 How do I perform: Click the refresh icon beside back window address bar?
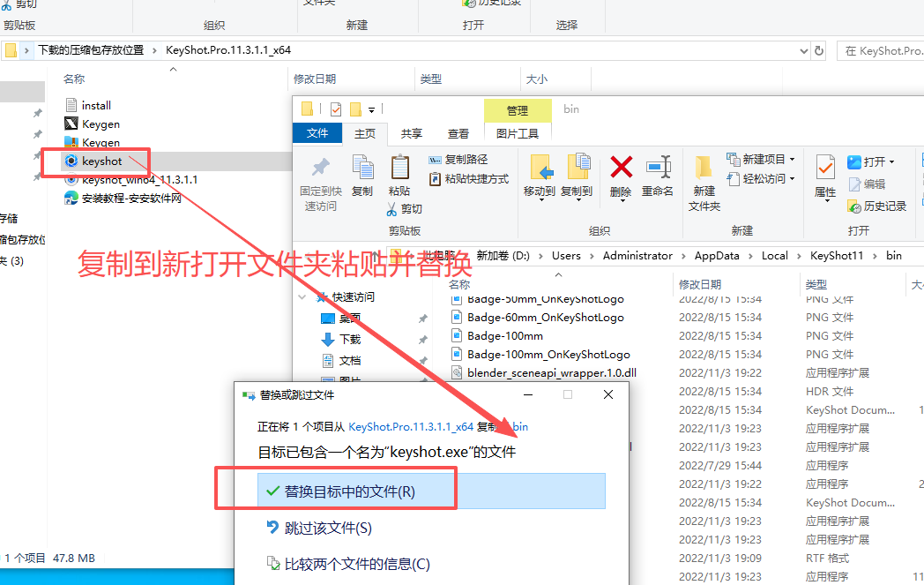(x=819, y=50)
